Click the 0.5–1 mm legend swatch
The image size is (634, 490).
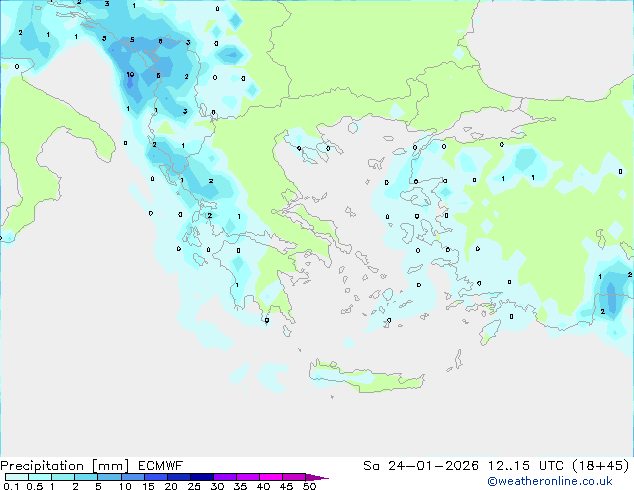pyautogui.click(x=40, y=477)
